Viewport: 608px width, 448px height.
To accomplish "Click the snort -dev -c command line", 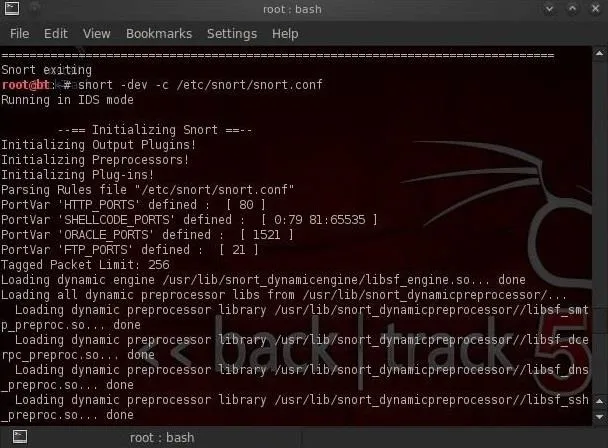I will point(200,85).
